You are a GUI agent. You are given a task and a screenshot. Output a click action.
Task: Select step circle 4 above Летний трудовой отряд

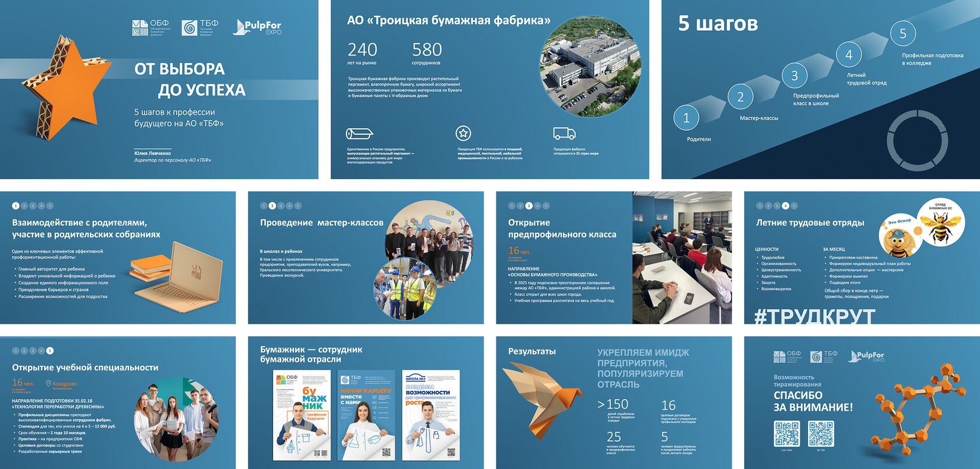coord(849,55)
